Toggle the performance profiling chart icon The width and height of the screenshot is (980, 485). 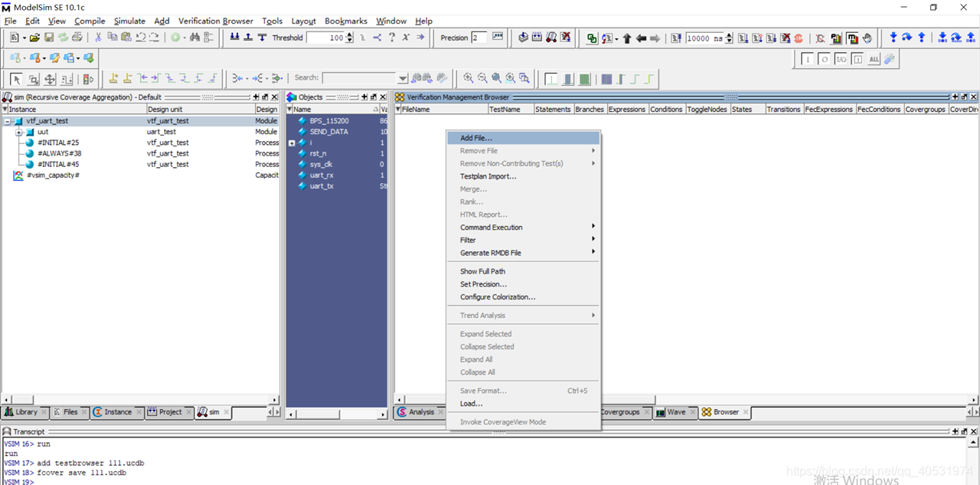pyautogui.click(x=836, y=38)
